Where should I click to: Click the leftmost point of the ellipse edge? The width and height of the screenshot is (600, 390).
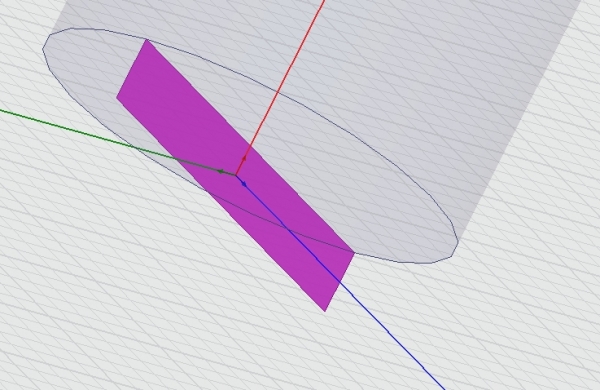42,49
